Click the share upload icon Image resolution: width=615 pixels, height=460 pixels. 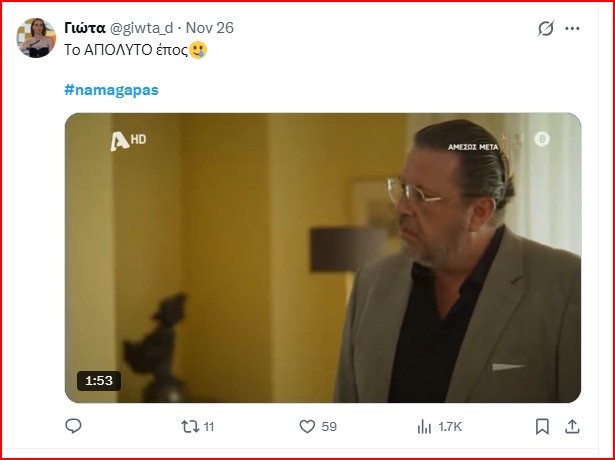572,426
